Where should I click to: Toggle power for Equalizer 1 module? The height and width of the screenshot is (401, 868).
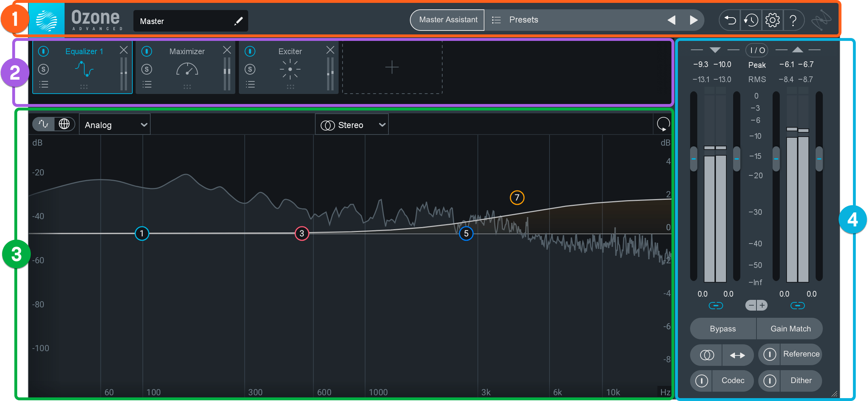coord(43,51)
